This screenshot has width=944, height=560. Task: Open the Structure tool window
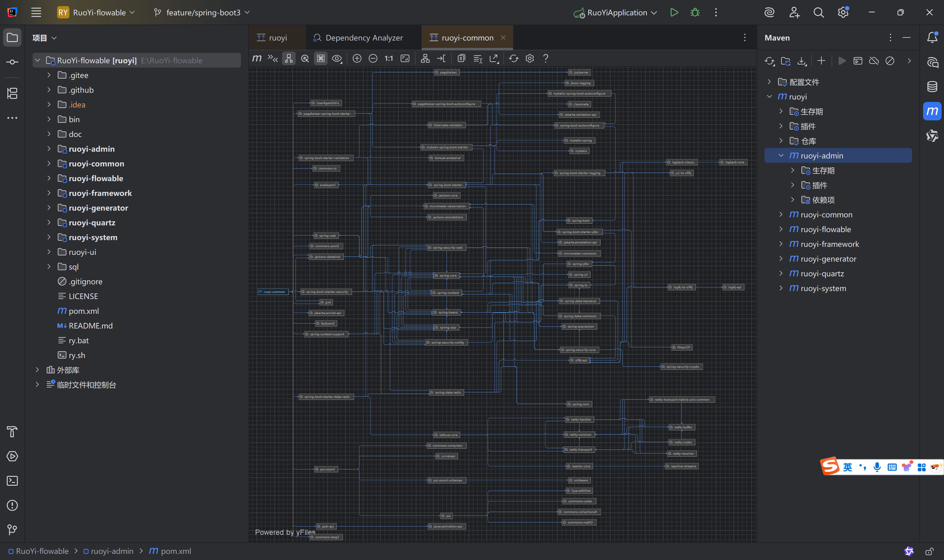pyautogui.click(x=12, y=93)
